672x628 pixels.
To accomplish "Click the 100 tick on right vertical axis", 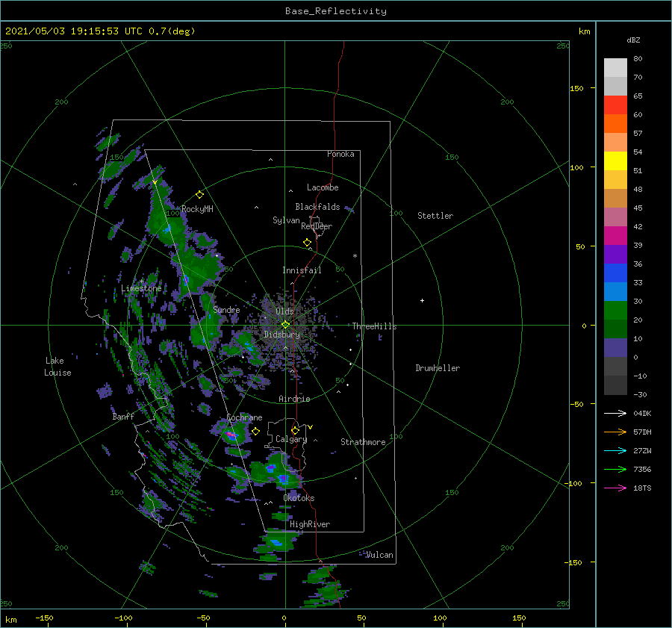I will point(576,167).
